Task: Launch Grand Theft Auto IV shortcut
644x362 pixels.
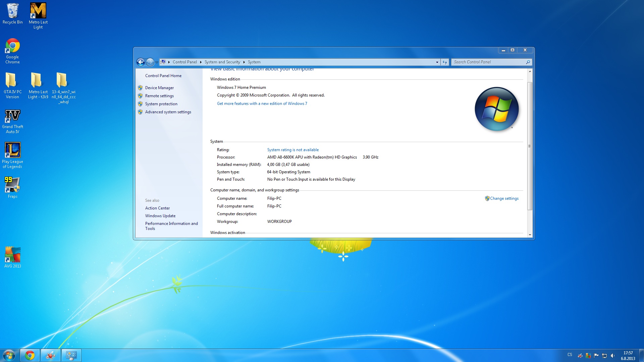Action: pos(12,121)
